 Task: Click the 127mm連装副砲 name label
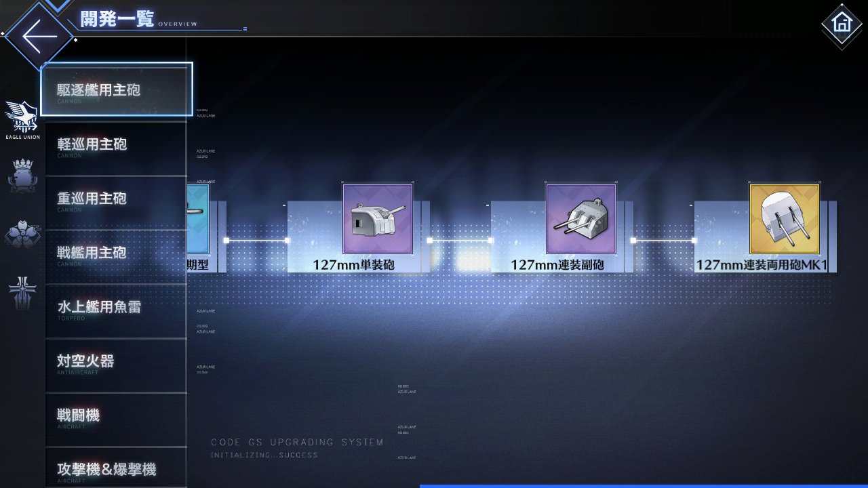pos(557,264)
